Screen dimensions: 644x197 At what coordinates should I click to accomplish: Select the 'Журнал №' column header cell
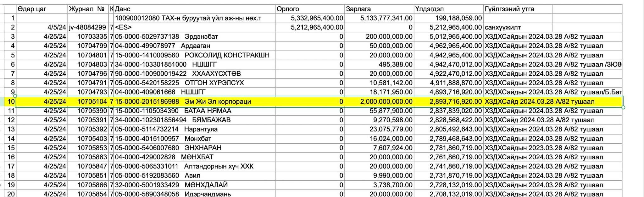click(x=88, y=9)
